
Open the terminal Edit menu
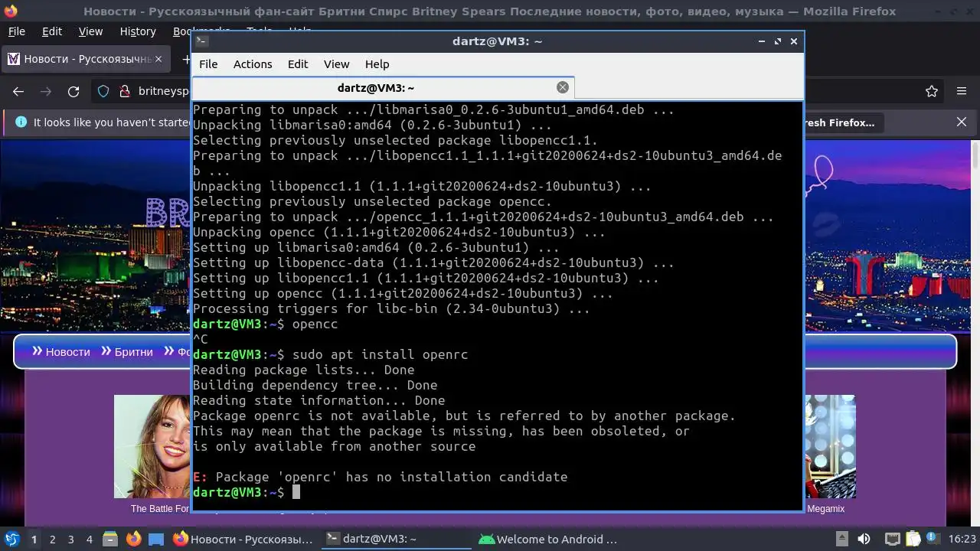coord(298,64)
